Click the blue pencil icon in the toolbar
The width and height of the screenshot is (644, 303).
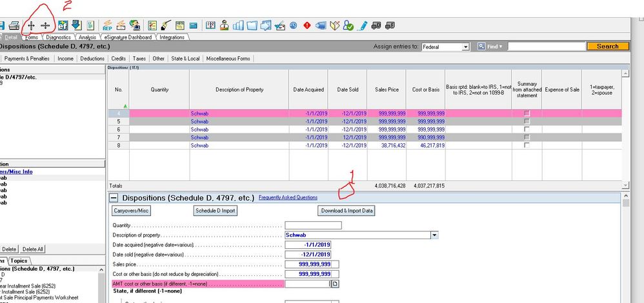coord(363,26)
